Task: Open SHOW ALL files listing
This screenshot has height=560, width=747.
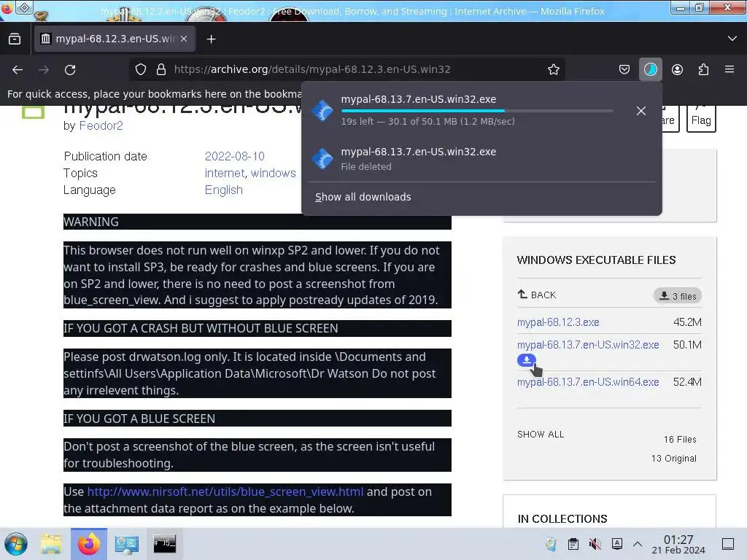Action: tap(541, 435)
